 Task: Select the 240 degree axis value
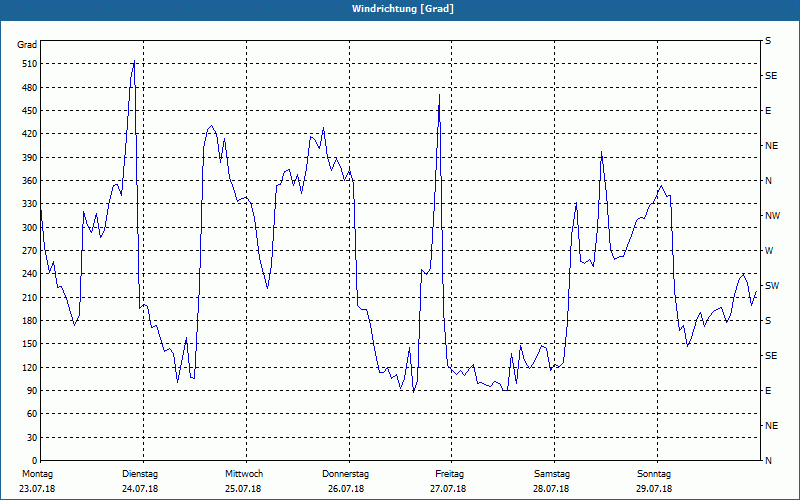pyautogui.click(x=29, y=273)
